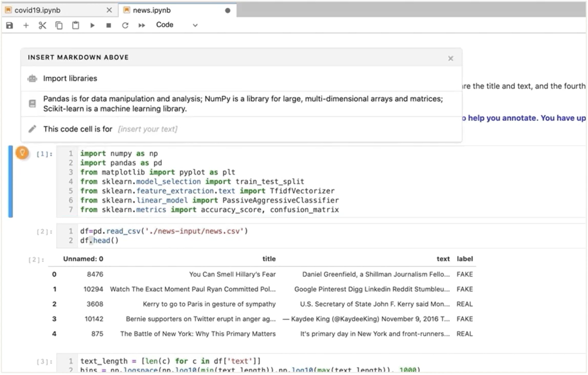Close the covid19.ipynb tab
Image resolution: width=588 pixels, height=375 pixels.
(109, 10)
